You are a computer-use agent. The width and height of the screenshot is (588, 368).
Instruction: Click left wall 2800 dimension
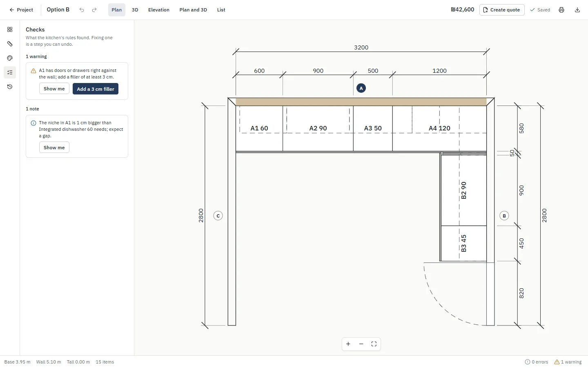(x=201, y=215)
